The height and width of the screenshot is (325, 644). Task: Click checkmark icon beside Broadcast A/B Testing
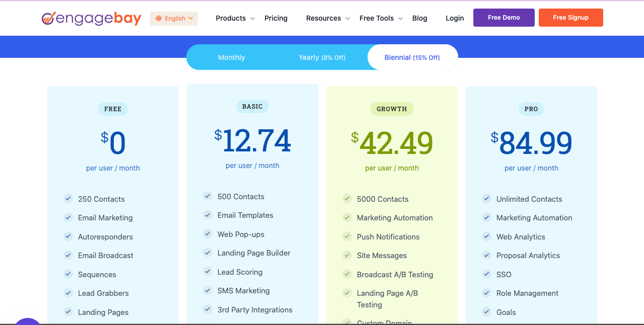pos(347,274)
